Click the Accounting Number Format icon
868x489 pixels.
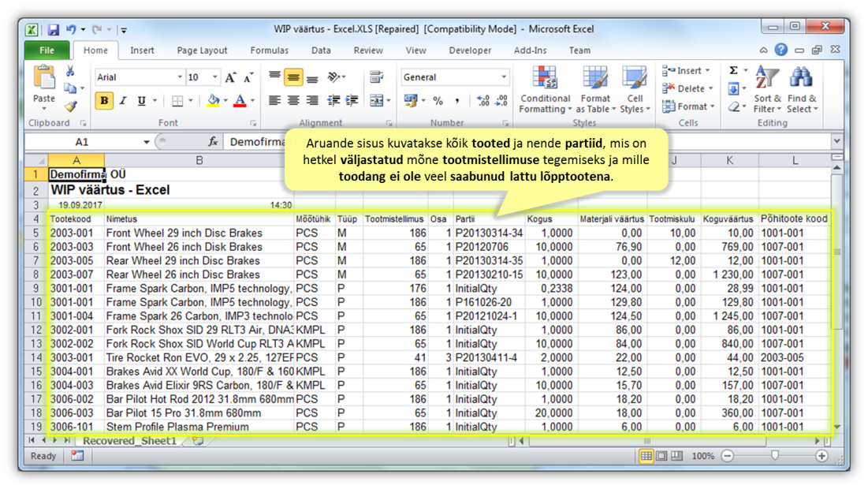click(x=411, y=100)
